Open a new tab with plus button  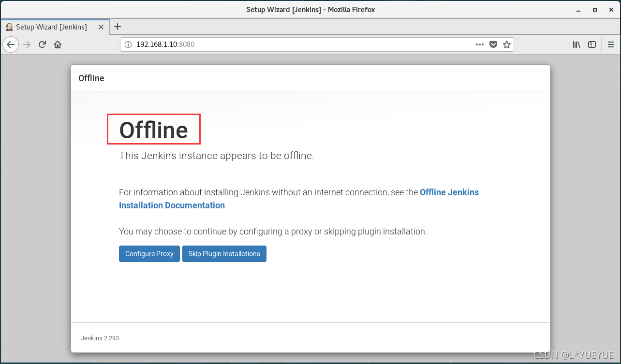[117, 27]
